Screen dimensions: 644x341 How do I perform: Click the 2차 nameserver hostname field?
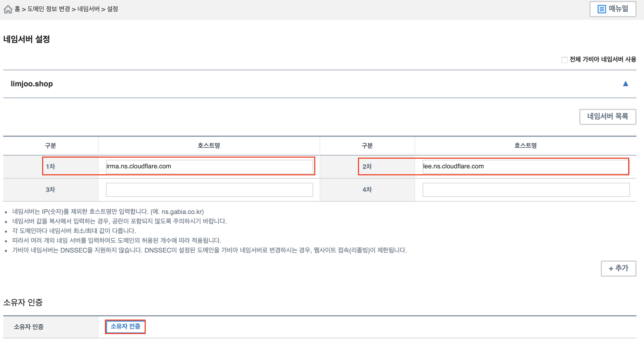click(526, 166)
